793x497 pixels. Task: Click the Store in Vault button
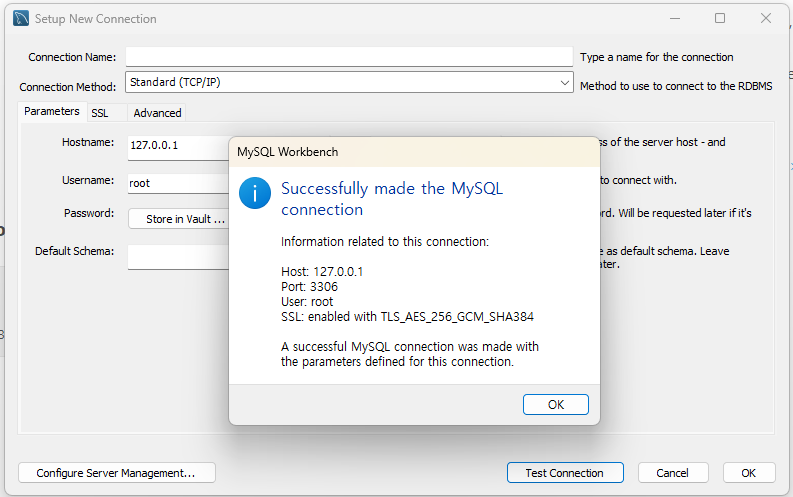coord(179,219)
